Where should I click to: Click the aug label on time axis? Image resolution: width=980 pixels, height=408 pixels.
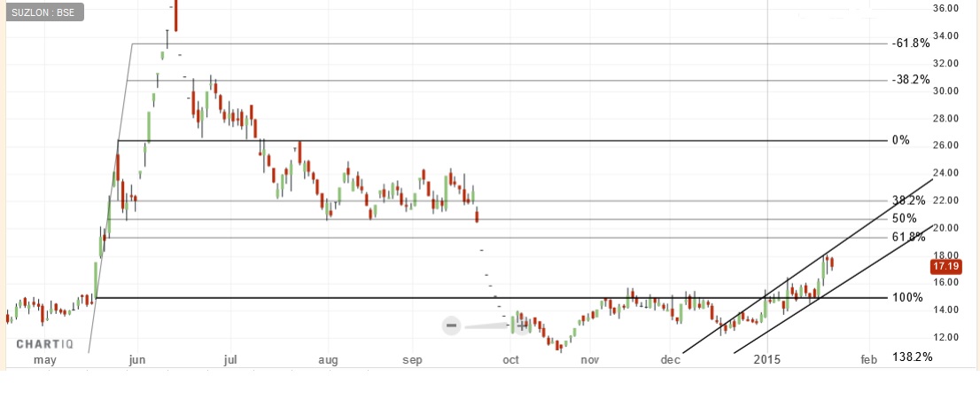pyautogui.click(x=328, y=360)
